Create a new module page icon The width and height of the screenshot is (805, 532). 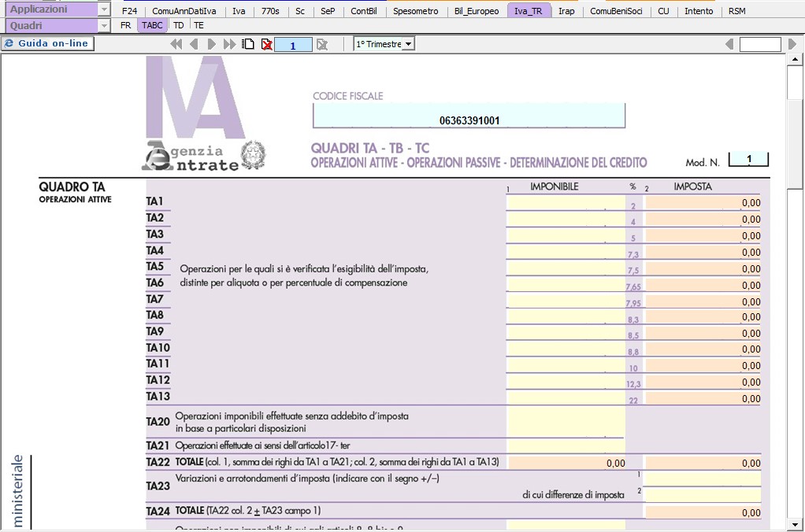(248, 44)
